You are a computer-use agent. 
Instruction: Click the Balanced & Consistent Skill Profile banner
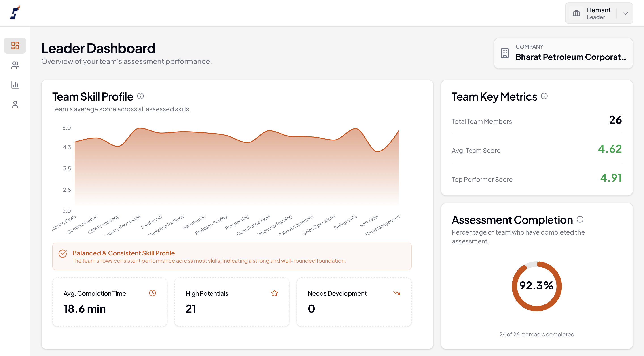click(232, 256)
